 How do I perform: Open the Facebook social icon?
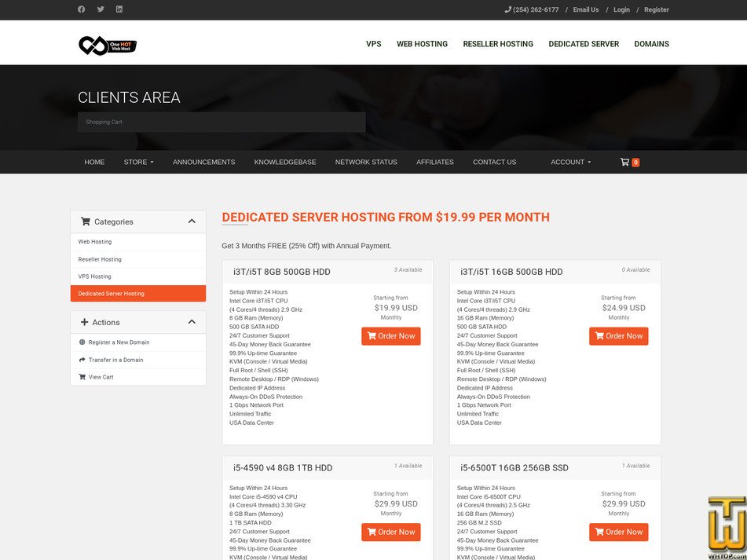82,9
